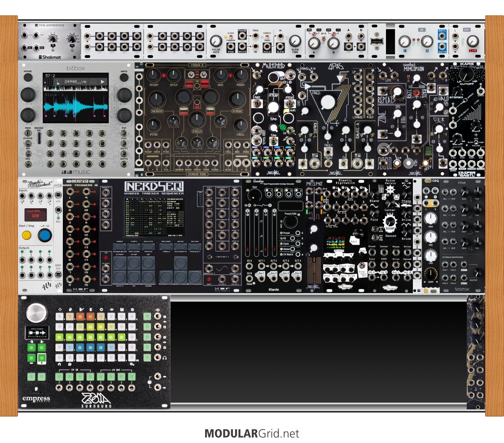Click the ZOIA move icon above pad grid
Screen dimensions: 504x443
pos(60,309)
